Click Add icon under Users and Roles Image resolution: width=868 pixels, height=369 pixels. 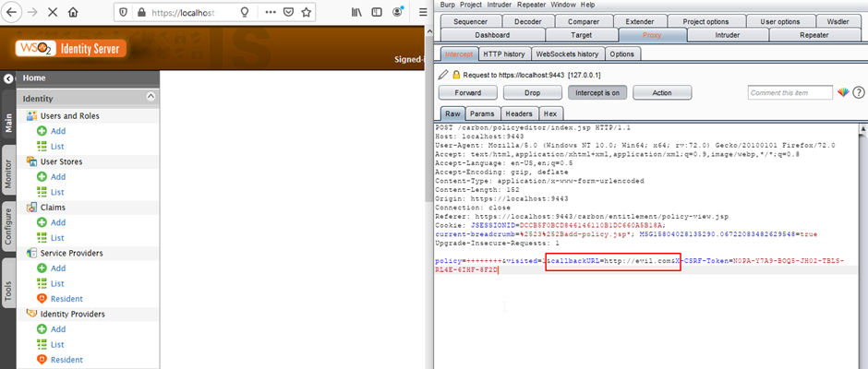(x=41, y=131)
